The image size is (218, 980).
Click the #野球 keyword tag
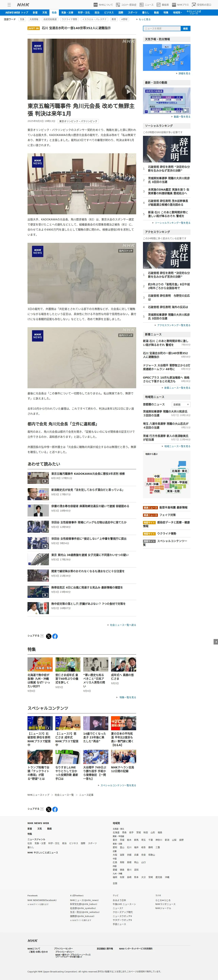124,19
